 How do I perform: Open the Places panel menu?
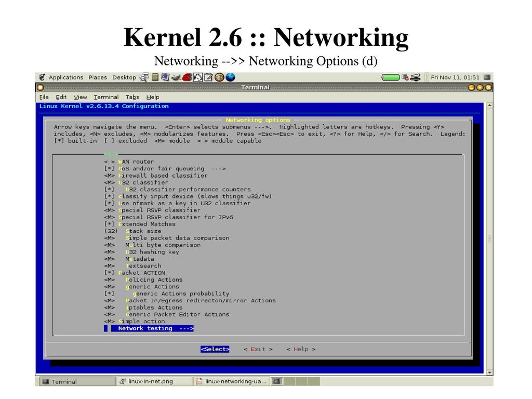[98, 77]
